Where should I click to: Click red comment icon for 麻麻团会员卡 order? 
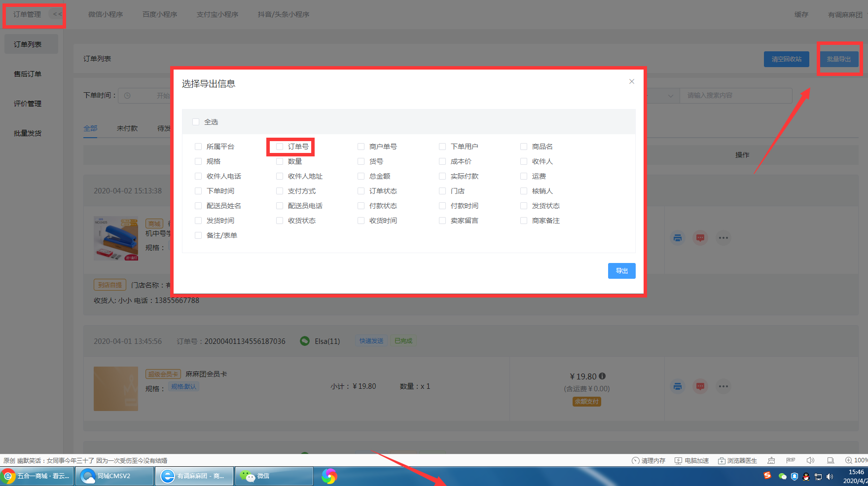(700, 386)
